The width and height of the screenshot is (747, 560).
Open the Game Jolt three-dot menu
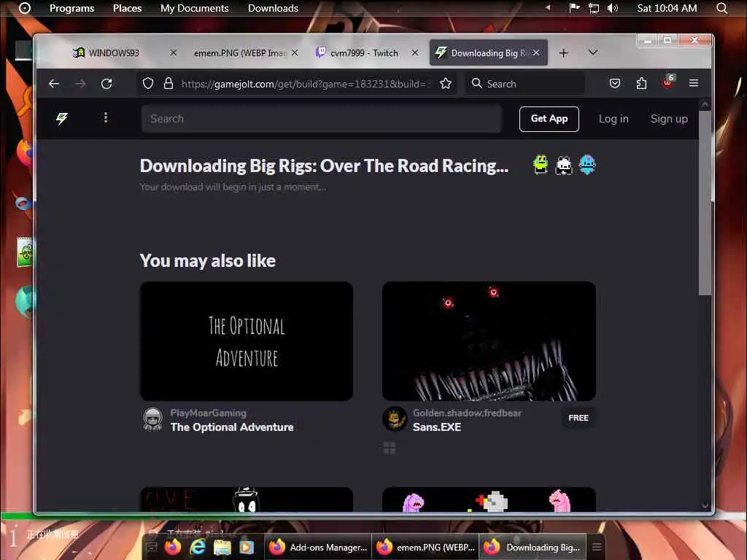point(106,117)
